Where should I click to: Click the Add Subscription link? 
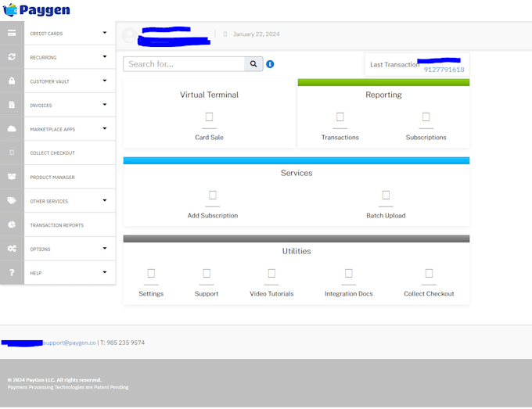(213, 215)
